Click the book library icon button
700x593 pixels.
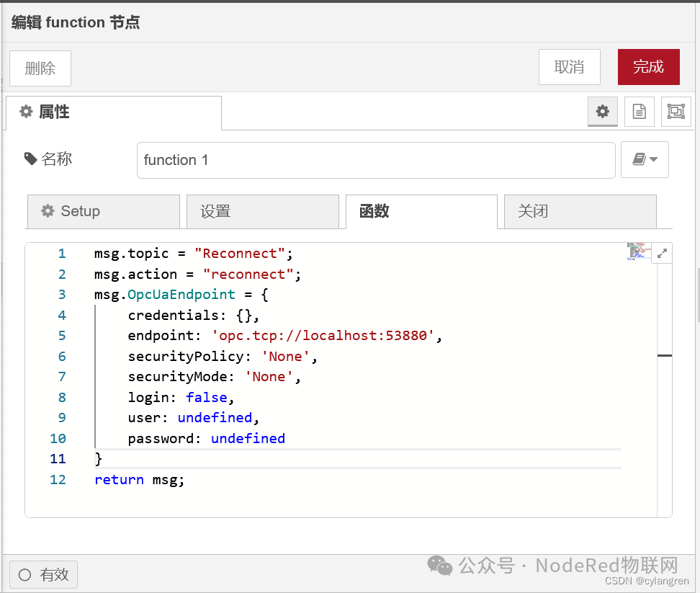pyautogui.click(x=645, y=160)
